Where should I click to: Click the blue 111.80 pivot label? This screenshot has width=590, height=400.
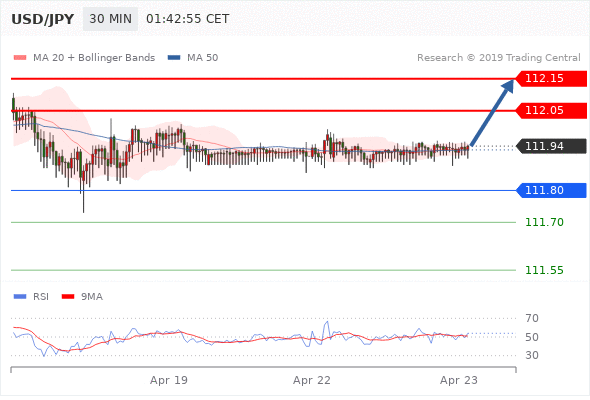[551, 190]
